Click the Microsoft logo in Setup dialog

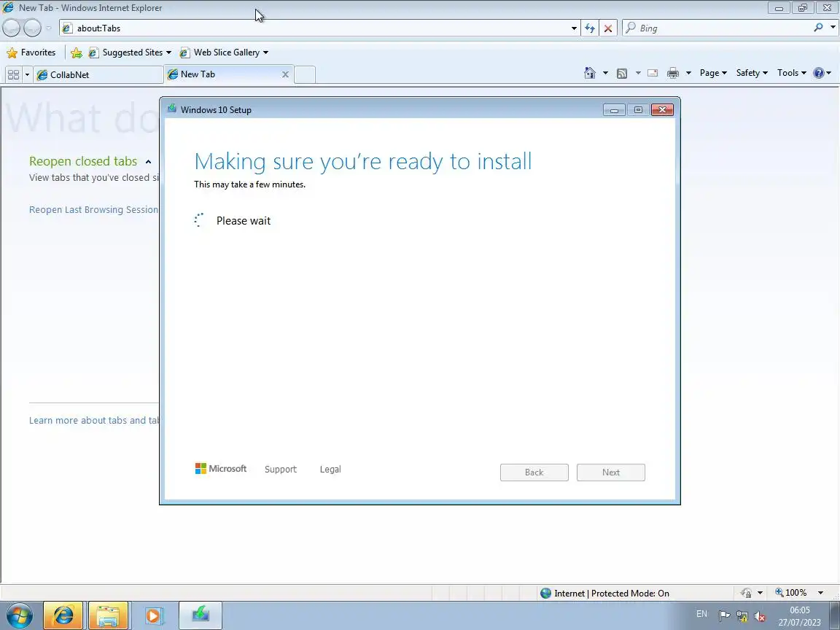(221, 469)
